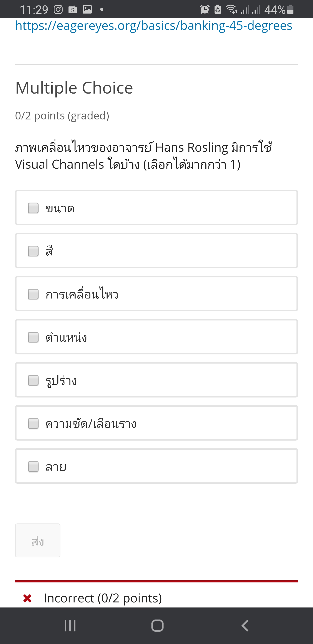The height and width of the screenshot is (644, 313).
Task: Tick the ลาย checkbox
Action: (33, 466)
